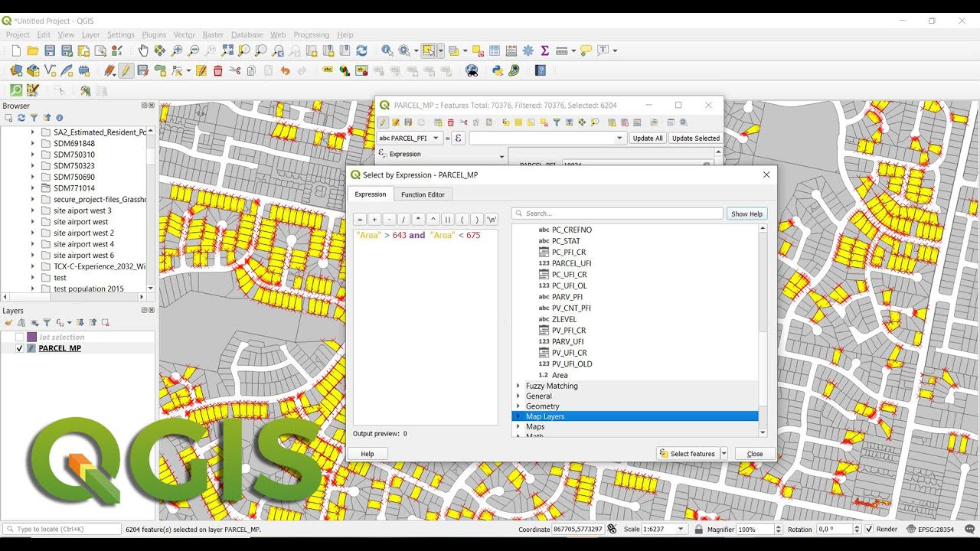Select the Zoom In magnifier tool
The image size is (980, 551).
(x=177, y=51)
